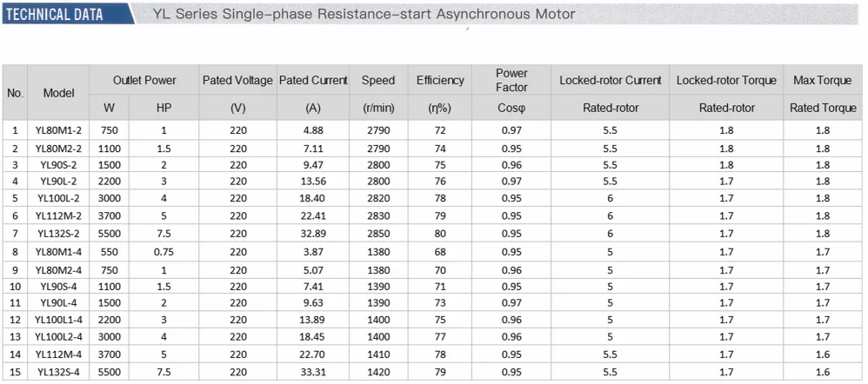Select the Power Factor header cell
Image resolution: width=868 pixels, height=384 pixels.
pyautogui.click(x=511, y=80)
